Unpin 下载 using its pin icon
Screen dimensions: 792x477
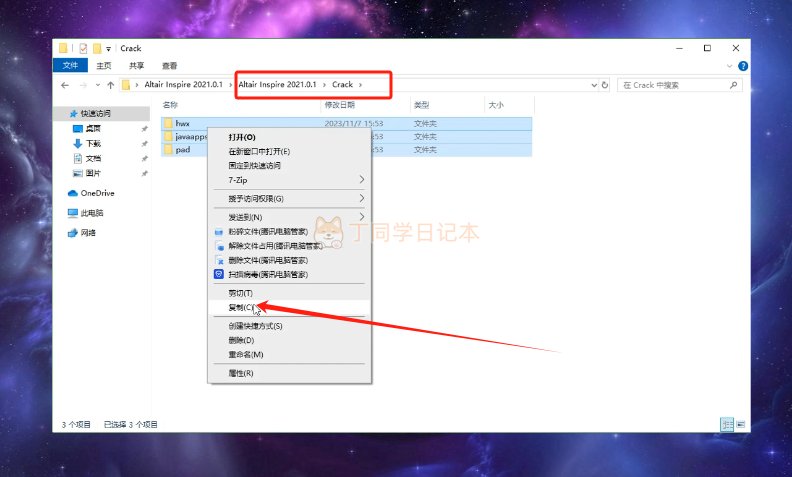tap(144, 144)
